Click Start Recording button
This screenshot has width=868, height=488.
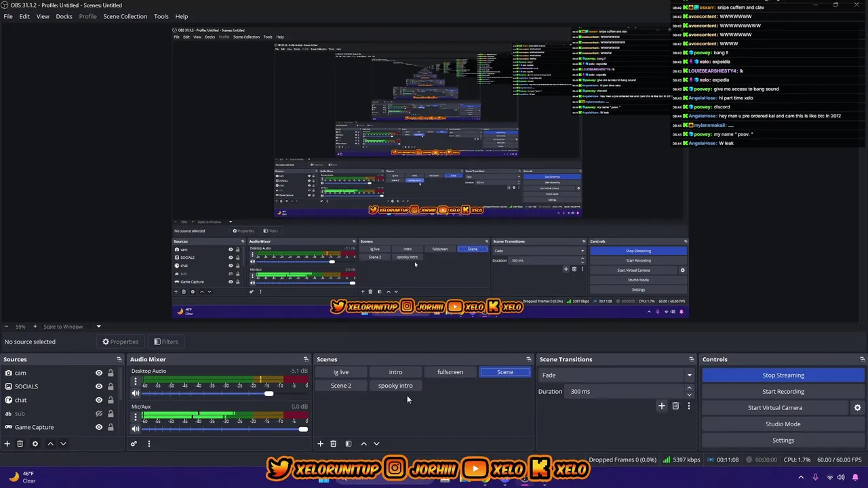783,391
